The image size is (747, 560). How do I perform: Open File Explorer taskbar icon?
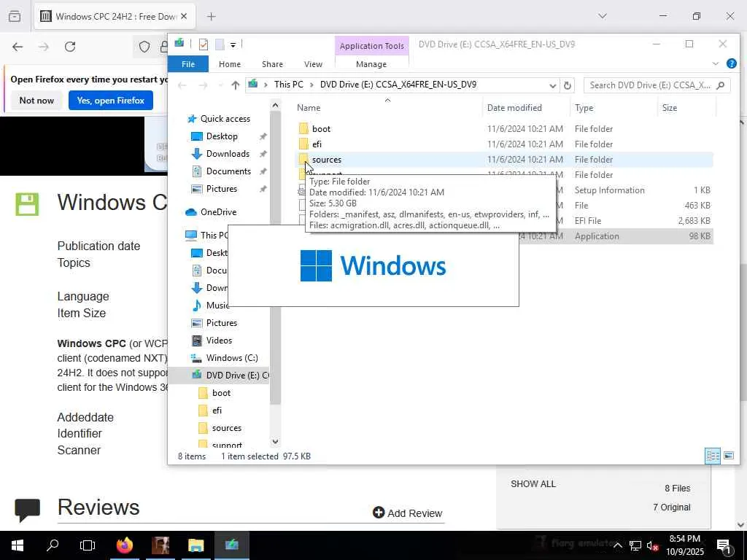196,545
